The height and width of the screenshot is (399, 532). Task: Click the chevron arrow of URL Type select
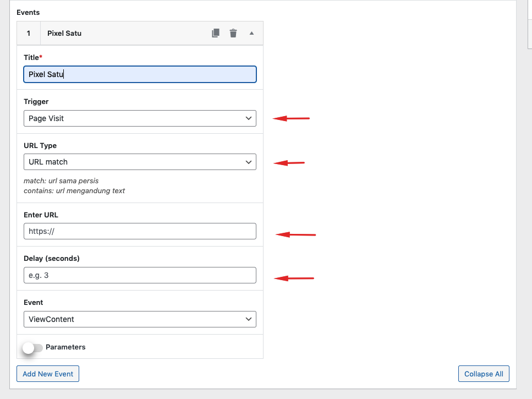248,162
